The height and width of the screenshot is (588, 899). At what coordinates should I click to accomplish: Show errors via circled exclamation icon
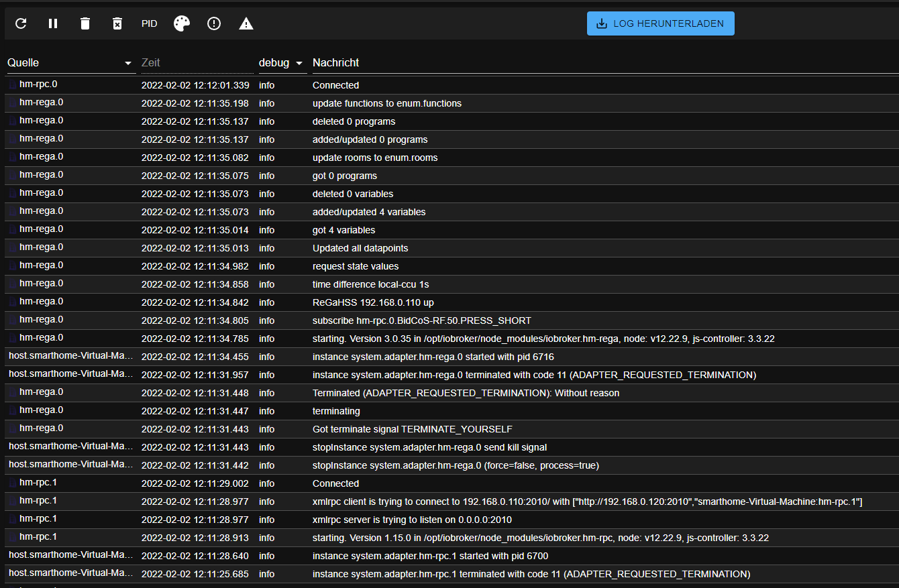click(x=214, y=23)
